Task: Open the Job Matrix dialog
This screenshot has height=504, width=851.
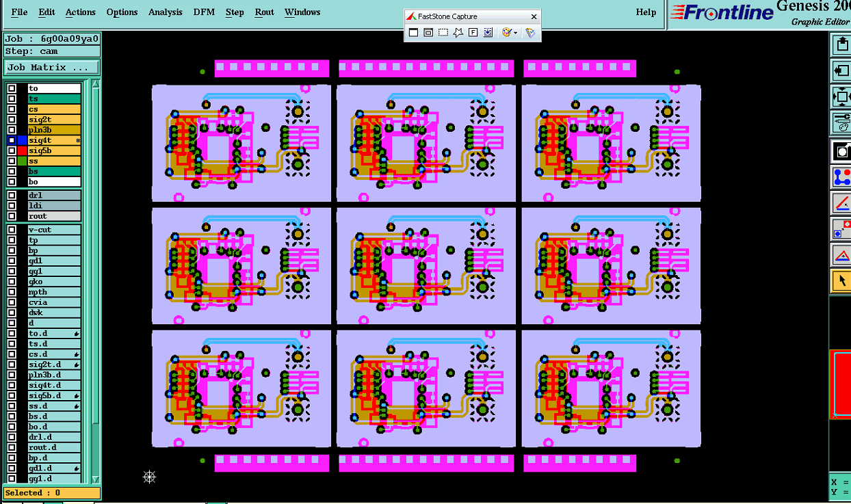Action: (x=51, y=68)
